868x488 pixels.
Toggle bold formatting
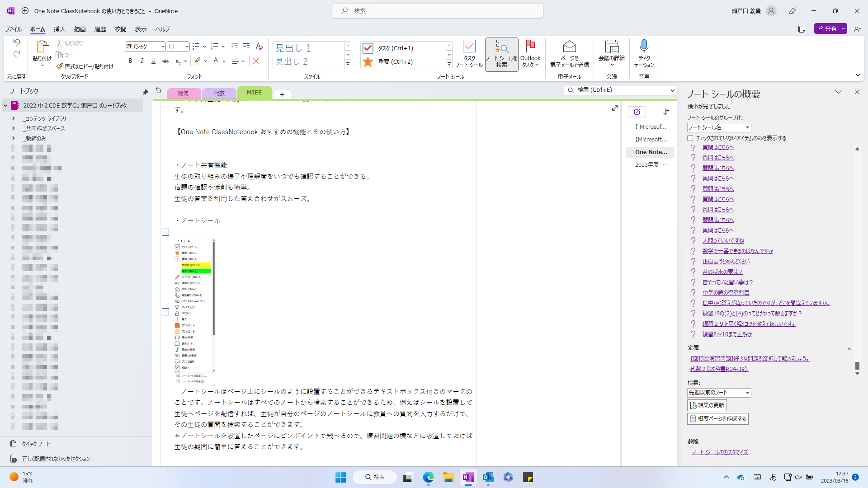tap(130, 61)
